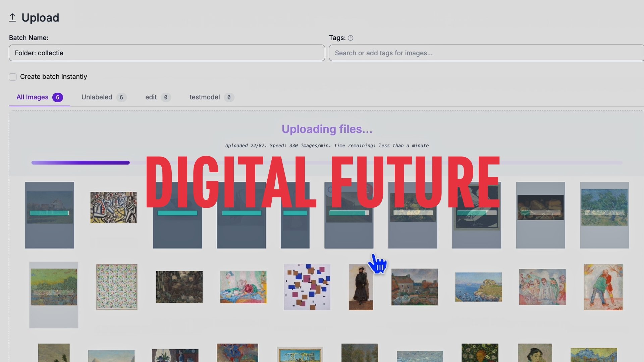Open the dark brown rocky painting thumbnail
Screen dimensions: 644x362
click(x=179, y=287)
